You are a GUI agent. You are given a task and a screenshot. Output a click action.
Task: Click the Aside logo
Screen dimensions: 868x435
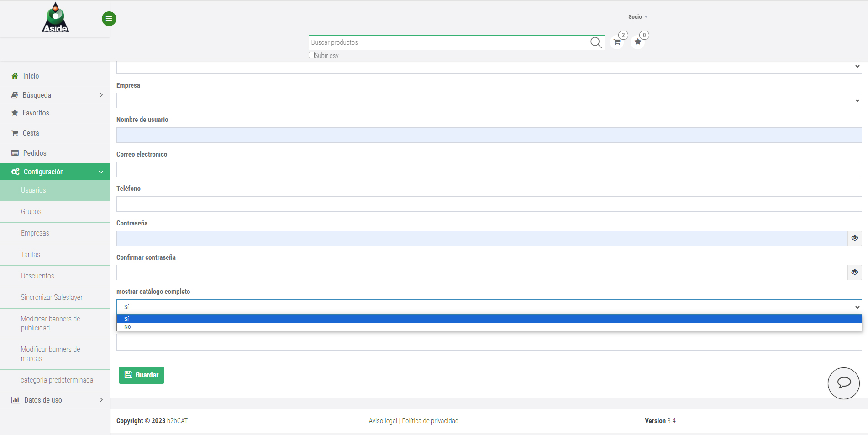click(x=55, y=18)
